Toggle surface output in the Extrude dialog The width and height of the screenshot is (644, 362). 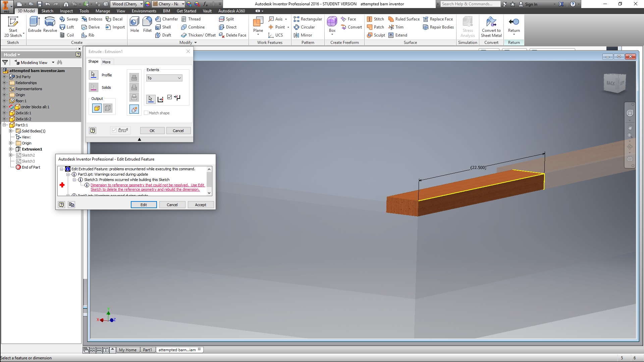[x=107, y=108]
